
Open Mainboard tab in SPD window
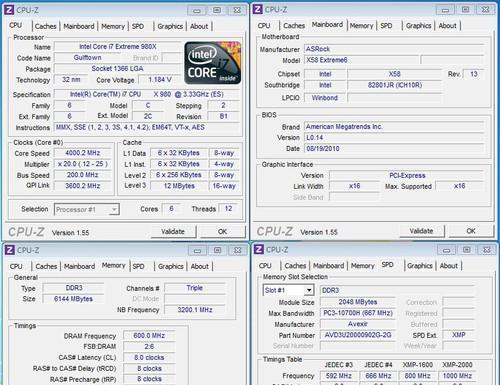pos(328,266)
